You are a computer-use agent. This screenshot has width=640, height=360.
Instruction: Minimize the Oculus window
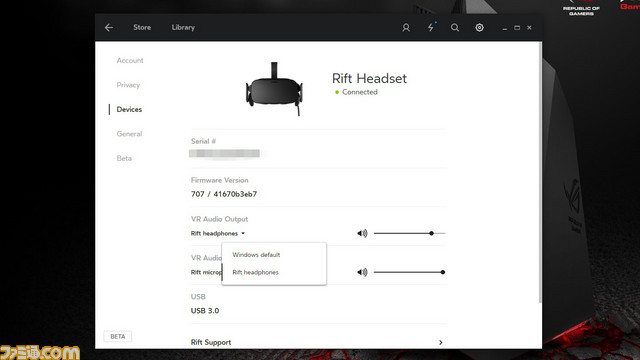coord(505,28)
